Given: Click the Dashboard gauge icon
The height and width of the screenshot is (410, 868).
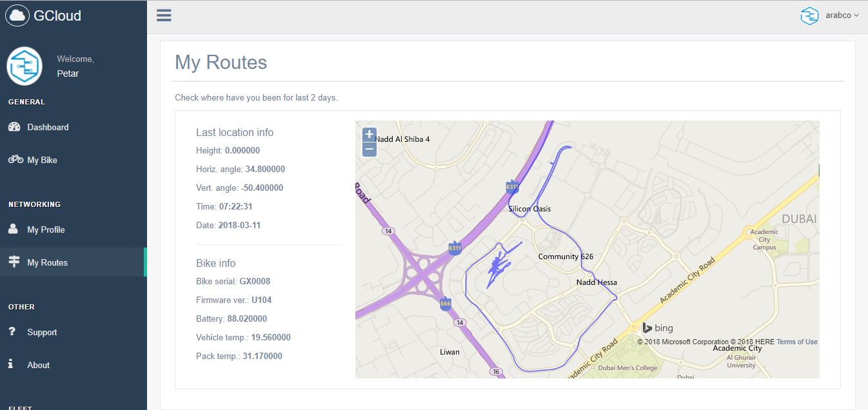Looking at the screenshot, I should [x=14, y=127].
